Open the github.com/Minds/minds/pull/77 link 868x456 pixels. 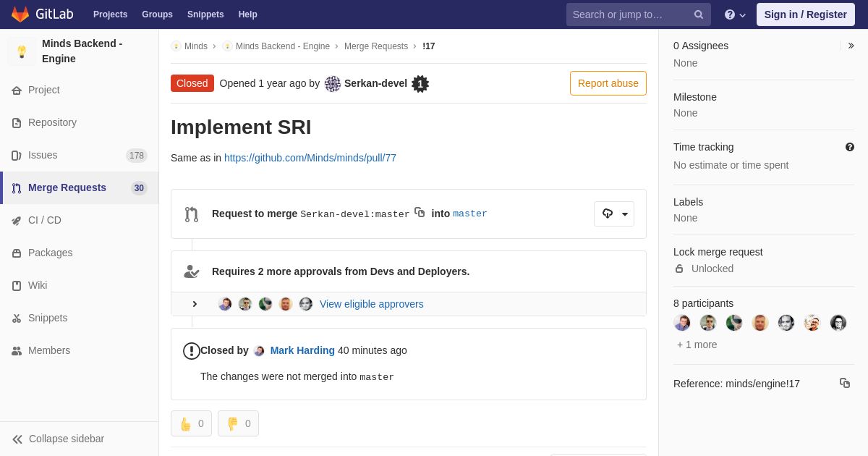pos(310,158)
